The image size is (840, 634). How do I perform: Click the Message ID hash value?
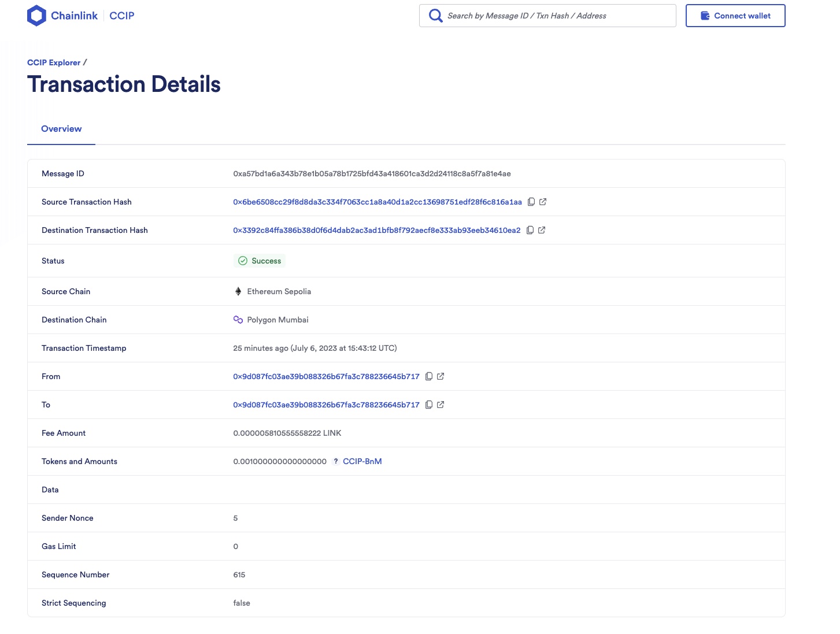(372, 173)
